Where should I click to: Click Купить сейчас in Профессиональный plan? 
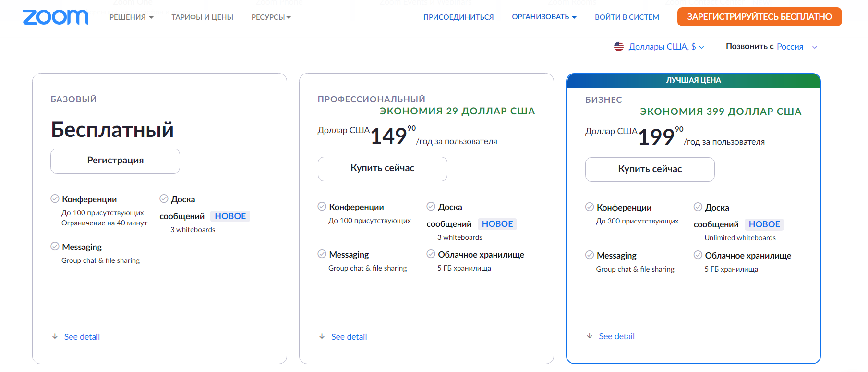click(x=383, y=169)
